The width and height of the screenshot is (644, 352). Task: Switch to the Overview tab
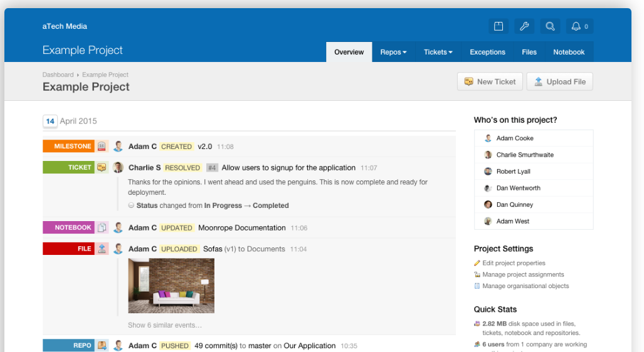[349, 52]
